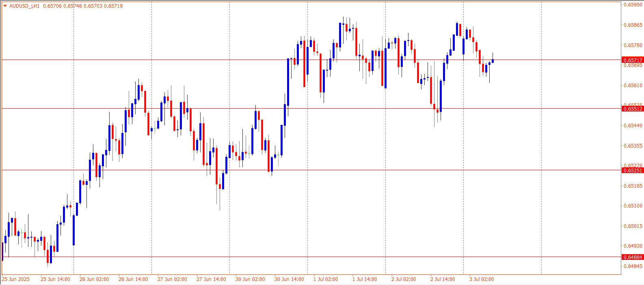Click the 26 Jun 02:00 time label
The width and height of the screenshot is (644, 285).
pos(94,279)
